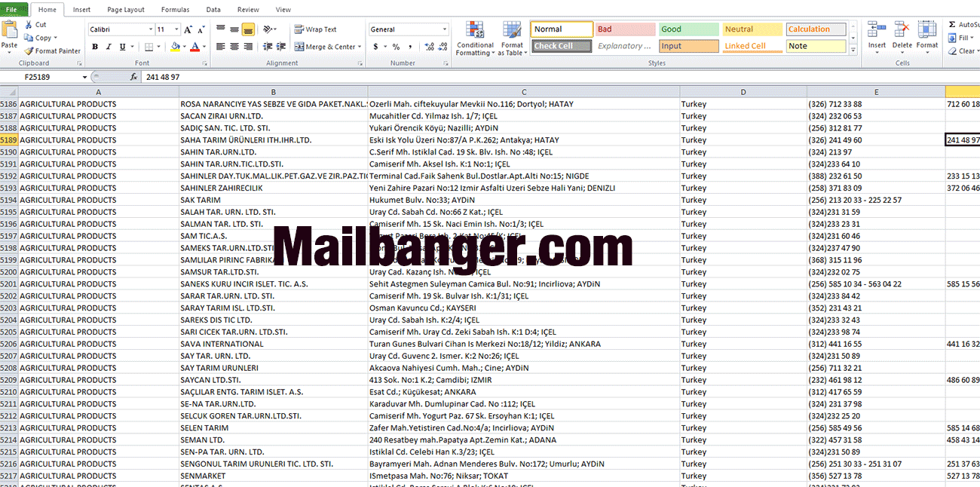Apply the Input cell style
This screenshot has height=487, width=980.
pyautogui.click(x=689, y=46)
